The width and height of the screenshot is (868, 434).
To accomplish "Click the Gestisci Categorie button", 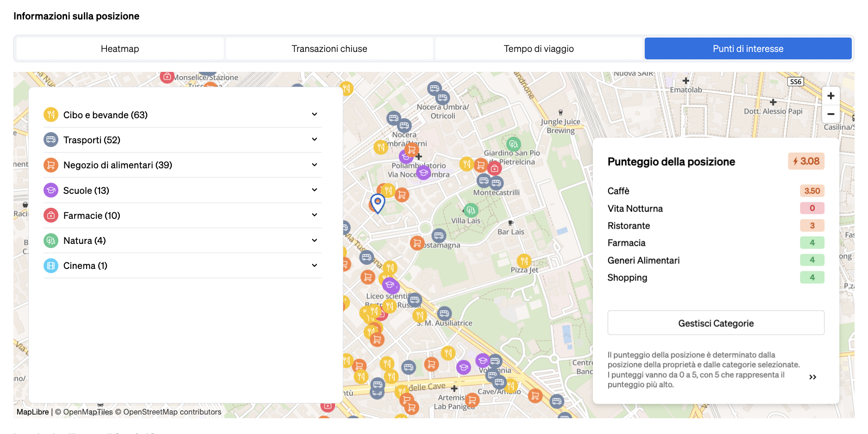I will point(716,323).
